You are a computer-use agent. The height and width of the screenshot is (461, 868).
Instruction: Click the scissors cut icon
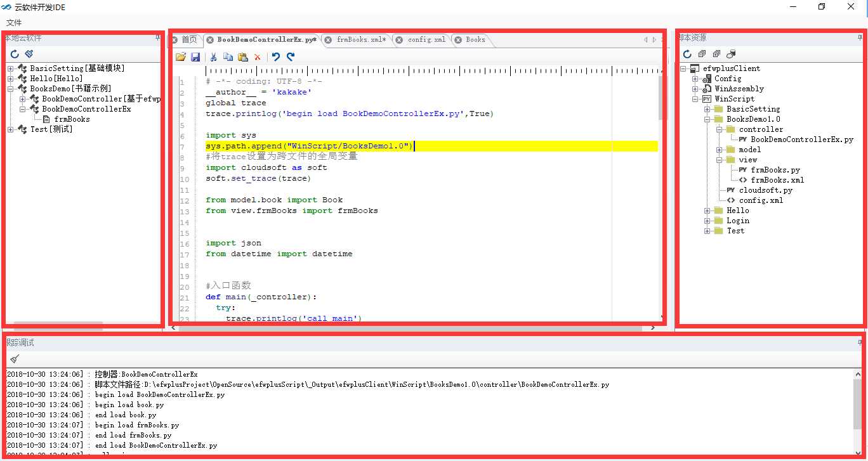[214, 57]
